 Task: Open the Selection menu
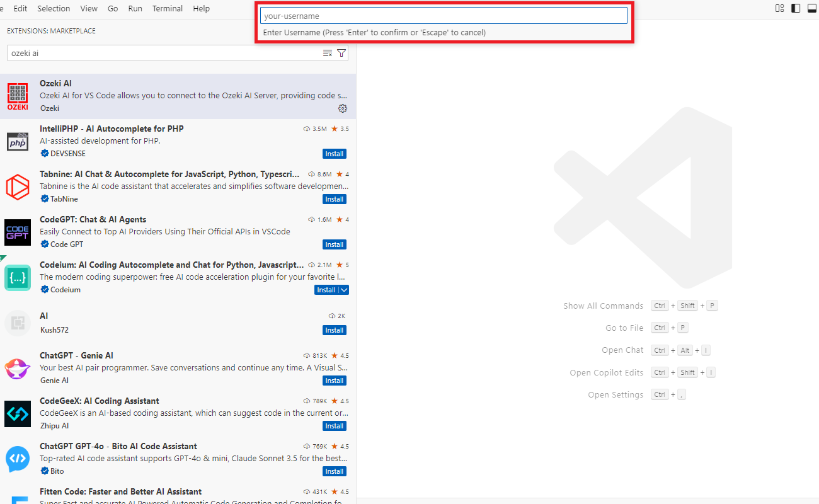pos(54,8)
